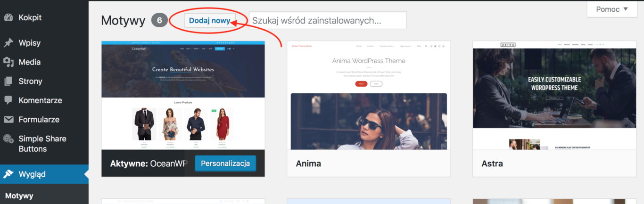The width and height of the screenshot is (644, 204).
Task: Open the Anima theme screenshot
Action: click(369, 96)
